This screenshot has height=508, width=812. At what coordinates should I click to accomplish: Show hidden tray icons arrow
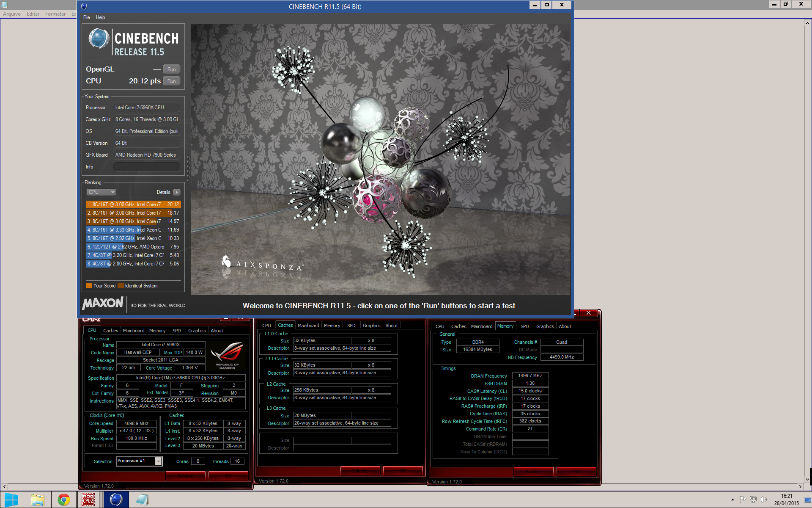(732, 500)
